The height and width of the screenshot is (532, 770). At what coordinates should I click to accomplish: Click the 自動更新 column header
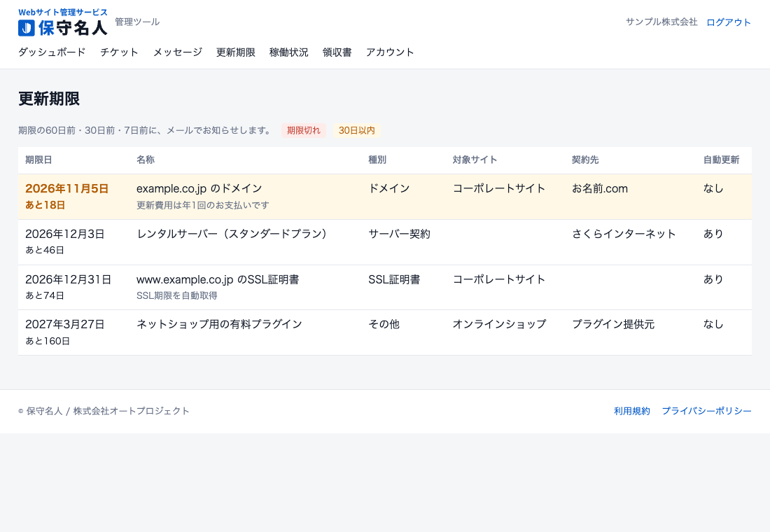point(721,160)
